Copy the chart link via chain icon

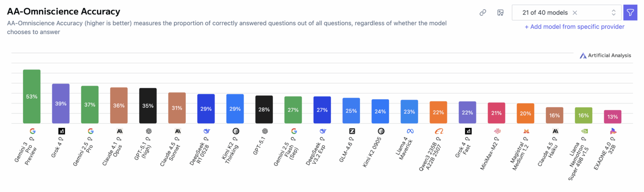483,13
